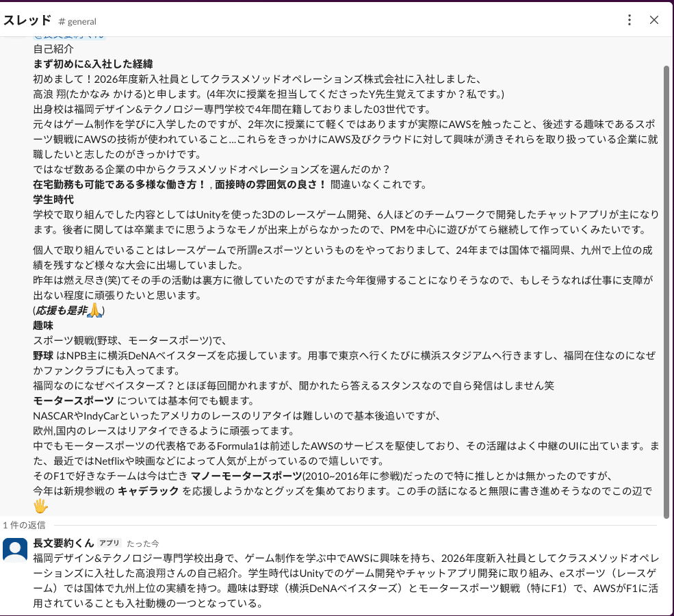Click the 長文要約くん profile avatar

(x=15, y=549)
